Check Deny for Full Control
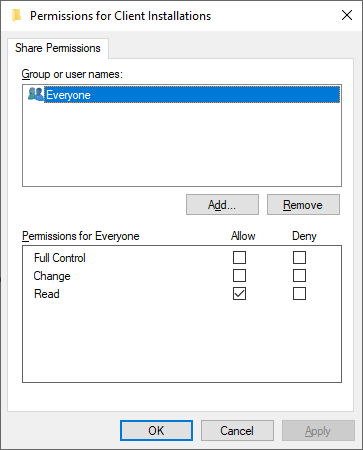Image resolution: width=363 pixels, height=450 pixels. click(299, 258)
